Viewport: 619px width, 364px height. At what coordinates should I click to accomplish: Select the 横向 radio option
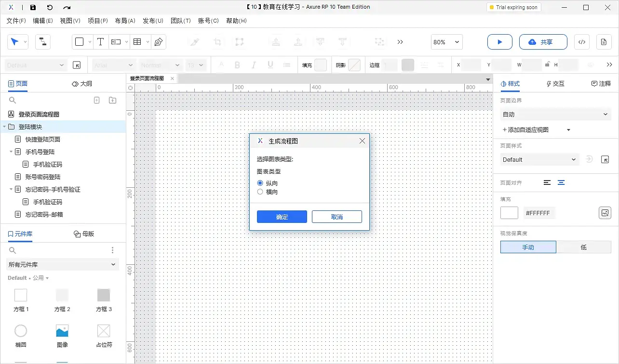(x=260, y=191)
